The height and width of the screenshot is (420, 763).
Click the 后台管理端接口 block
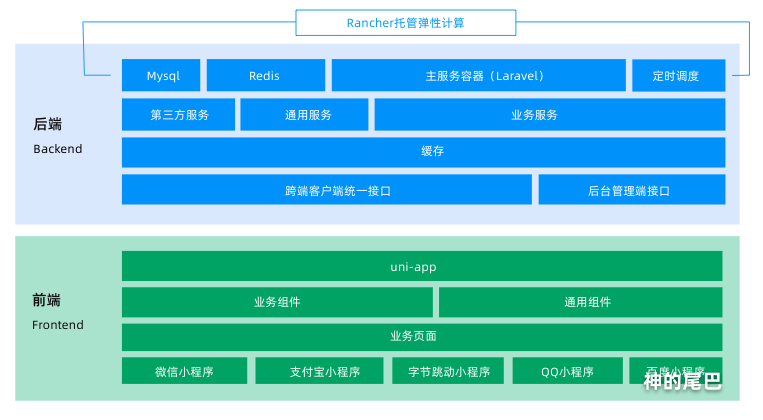click(x=632, y=190)
